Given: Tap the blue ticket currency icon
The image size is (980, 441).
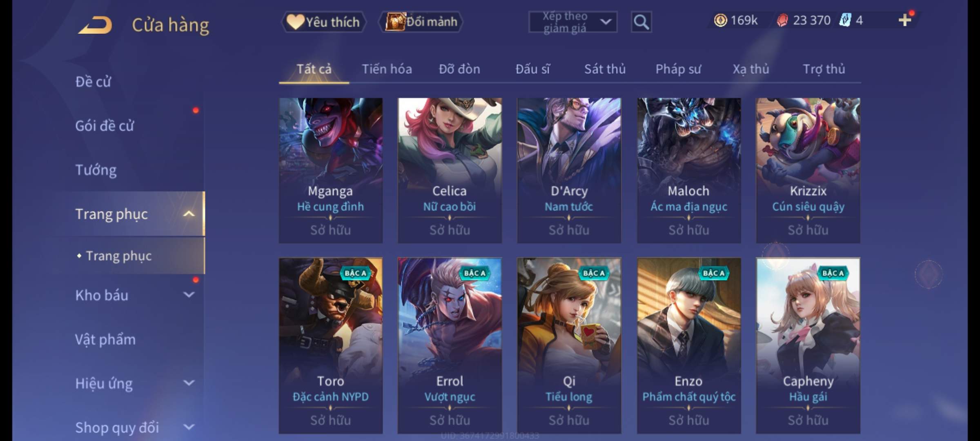Looking at the screenshot, I should point(844,20).
